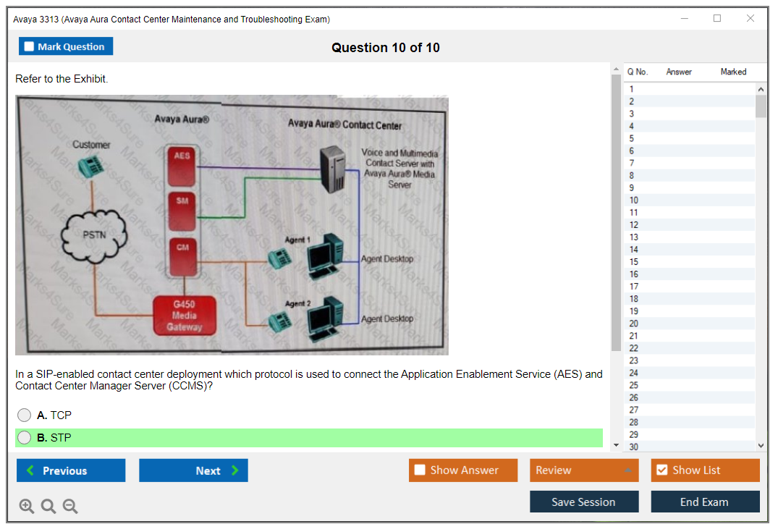The image size is (778, 532).
Task: Click the Save Session button
Action: coord(583,502)
